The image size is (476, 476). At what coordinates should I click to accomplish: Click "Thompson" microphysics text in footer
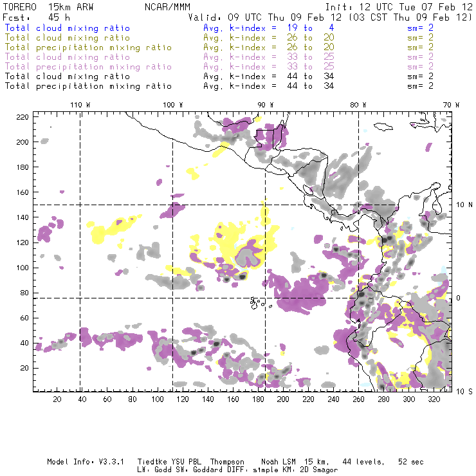point(227,462)
